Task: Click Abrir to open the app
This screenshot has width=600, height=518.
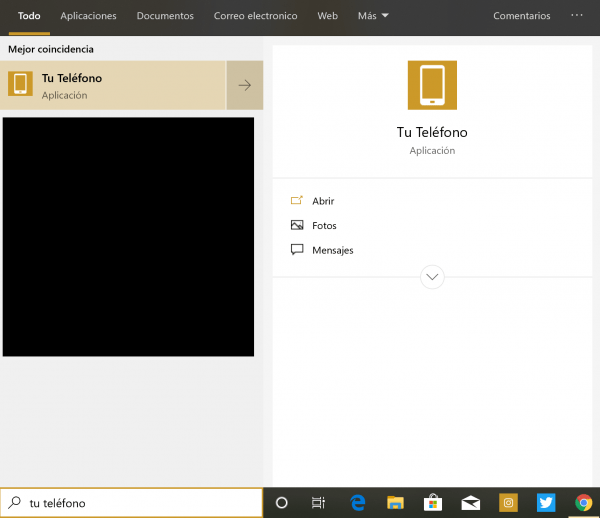Action: (323, 201)
